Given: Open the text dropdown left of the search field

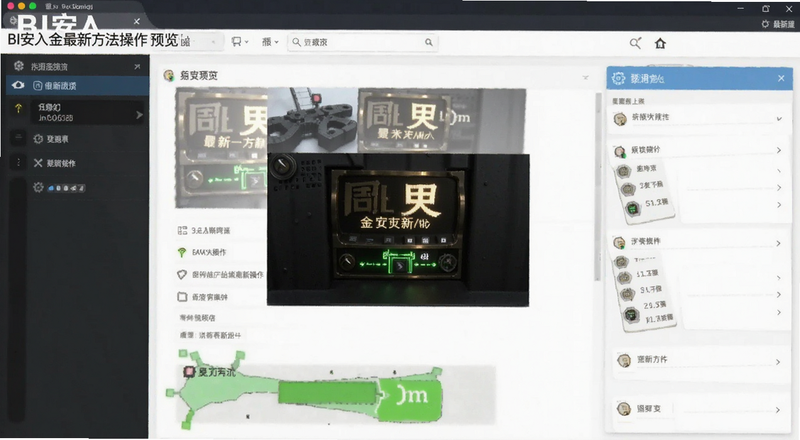Looking at the screenshot, I should 270,42.
